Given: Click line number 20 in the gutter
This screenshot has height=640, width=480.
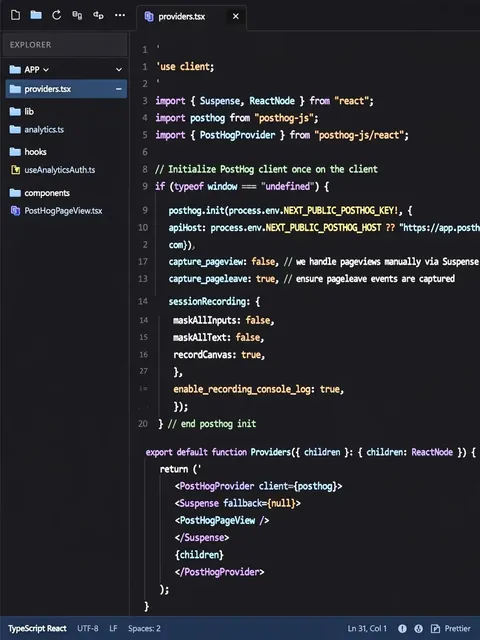Looking at the screenshot, I should click(x=142, y=424).
